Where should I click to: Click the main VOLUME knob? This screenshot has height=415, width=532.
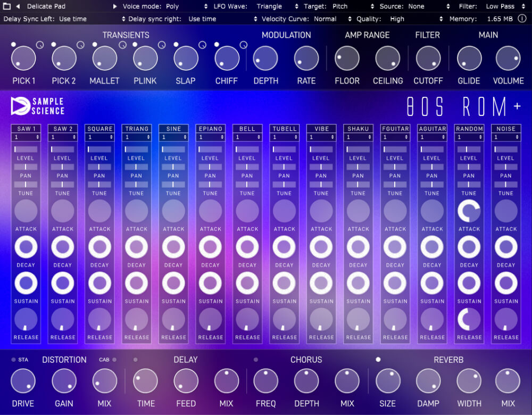click(508, 59)
